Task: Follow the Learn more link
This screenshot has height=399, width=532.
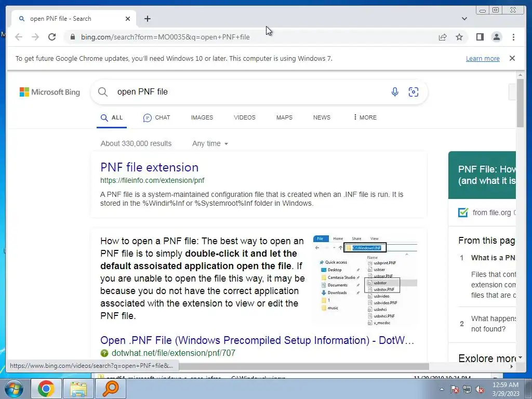Action: [483, 58]
